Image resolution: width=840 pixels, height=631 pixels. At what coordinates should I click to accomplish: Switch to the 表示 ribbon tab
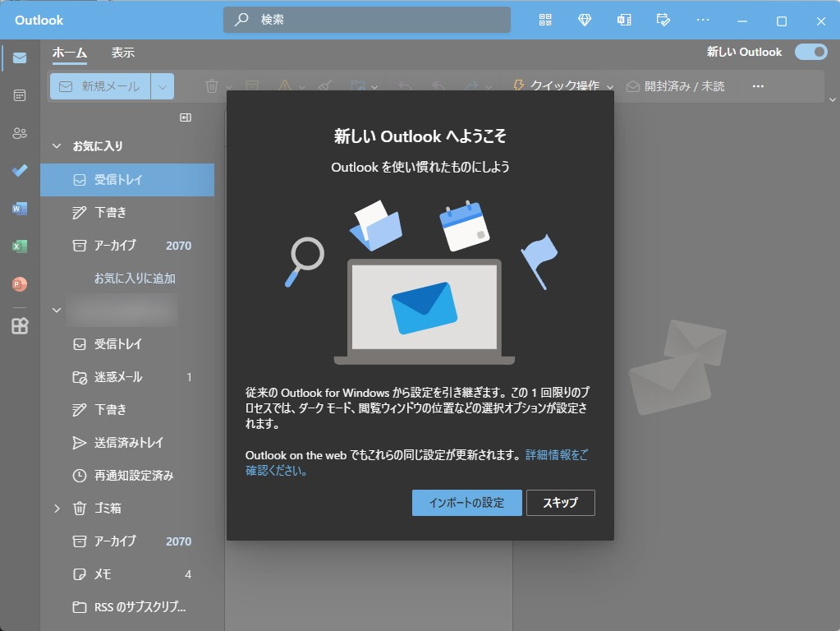click(123, 51)
